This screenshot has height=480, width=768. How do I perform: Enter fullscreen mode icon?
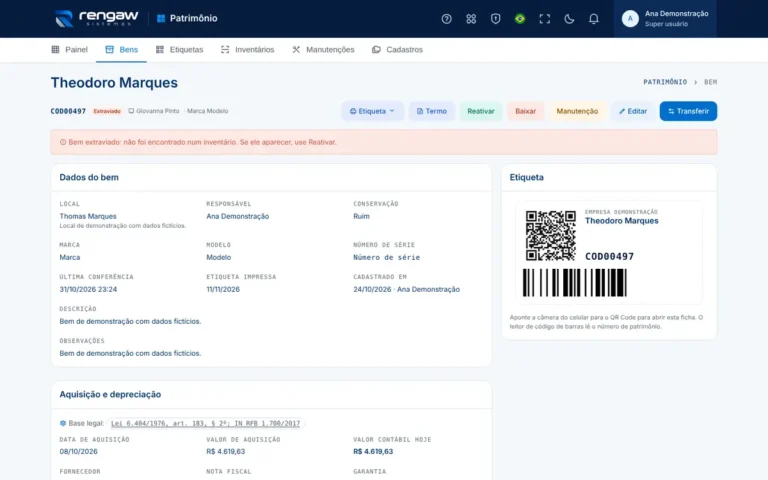(x=544, y=19)
